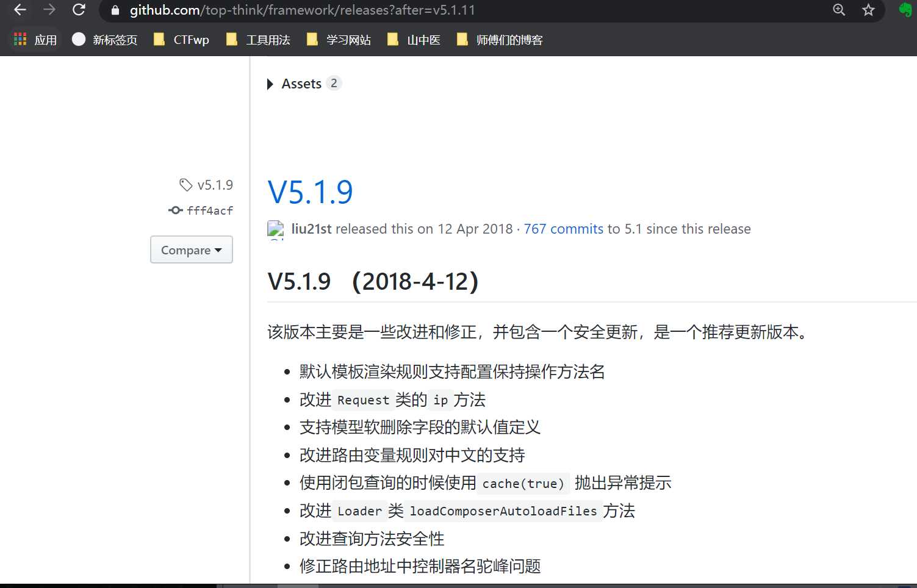Open the Compare dropdown
The image size is (917, 588).
pos(192,250)
